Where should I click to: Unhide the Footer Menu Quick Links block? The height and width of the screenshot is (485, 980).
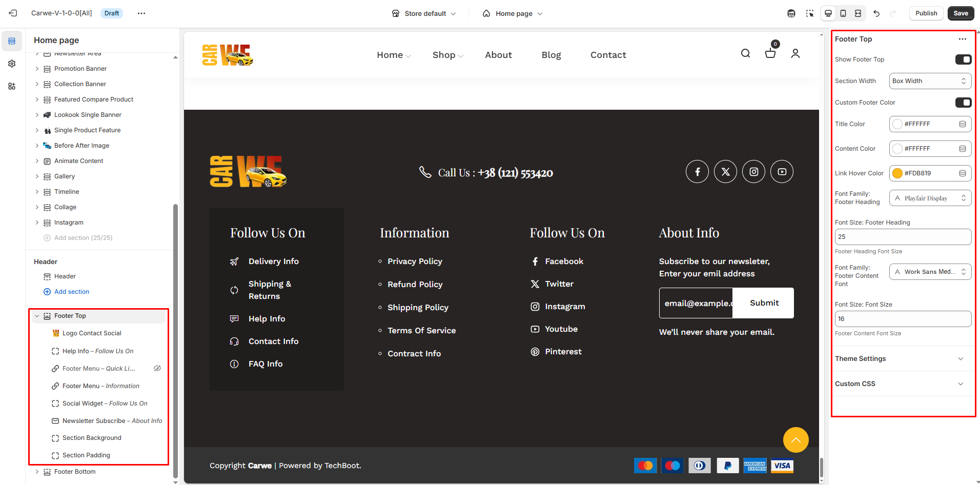(x=157, y=368)
